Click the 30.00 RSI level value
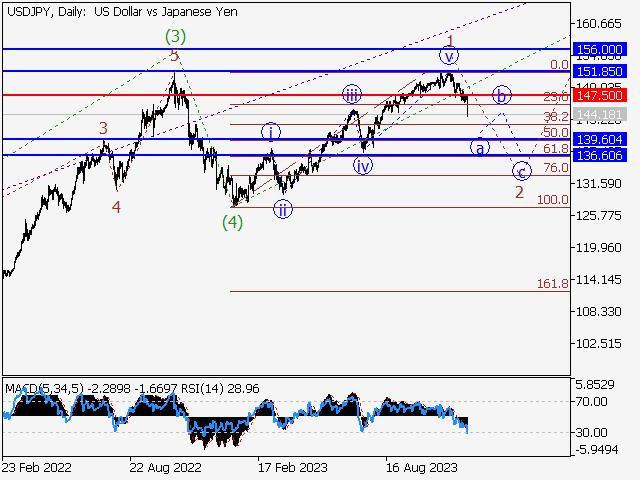 (x=591, y=432)
